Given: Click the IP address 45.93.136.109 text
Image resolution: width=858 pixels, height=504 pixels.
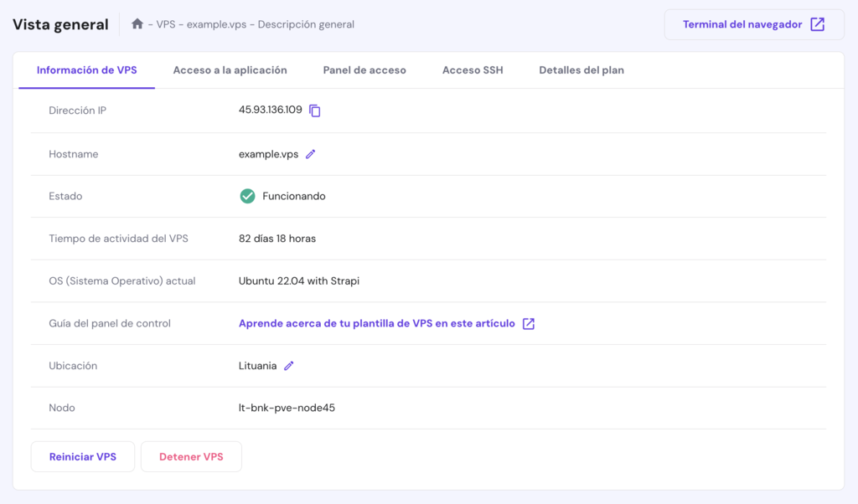Looking at the screenshot, I should (270, 111).
